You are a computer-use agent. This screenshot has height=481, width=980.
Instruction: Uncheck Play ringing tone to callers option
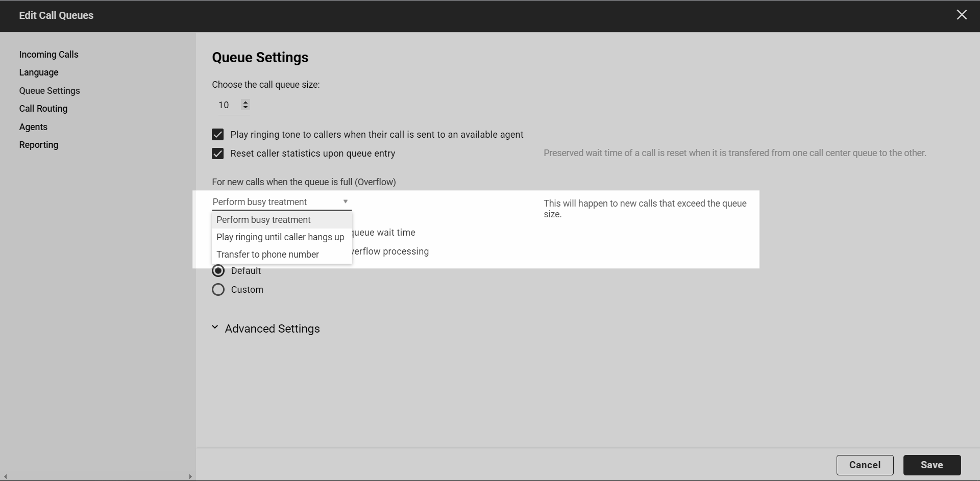point(218,134)
